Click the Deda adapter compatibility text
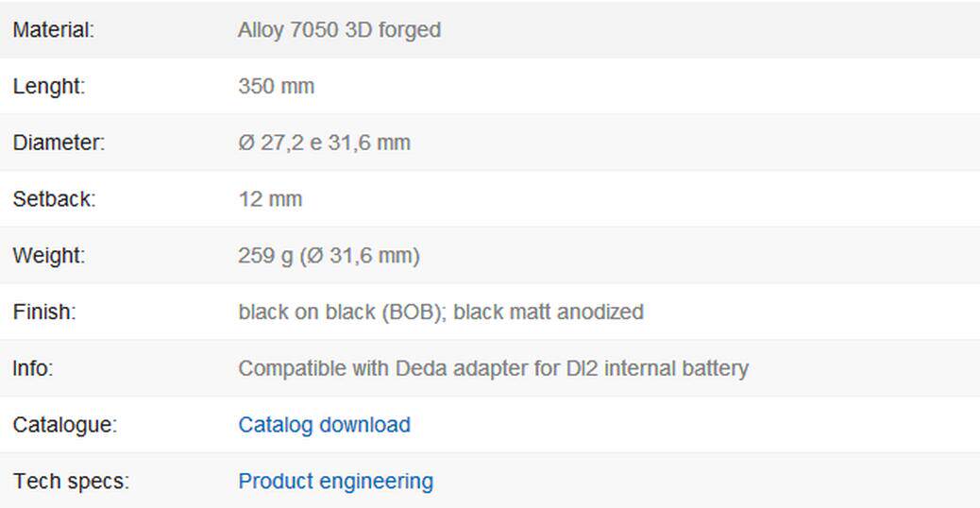The image size is (980, 508). (x=493, y=368)
